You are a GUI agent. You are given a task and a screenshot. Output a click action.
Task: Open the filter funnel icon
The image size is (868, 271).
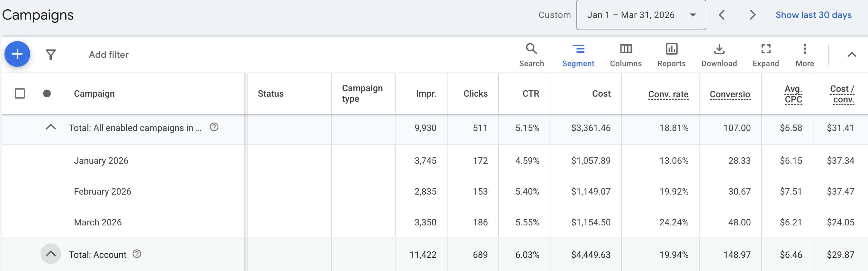tap(50, 54)
